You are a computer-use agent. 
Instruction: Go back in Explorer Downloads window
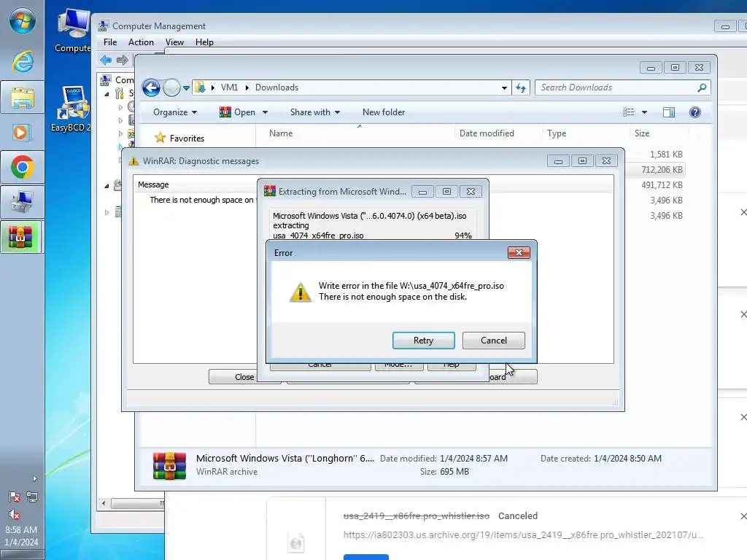[x=152, y=87]
